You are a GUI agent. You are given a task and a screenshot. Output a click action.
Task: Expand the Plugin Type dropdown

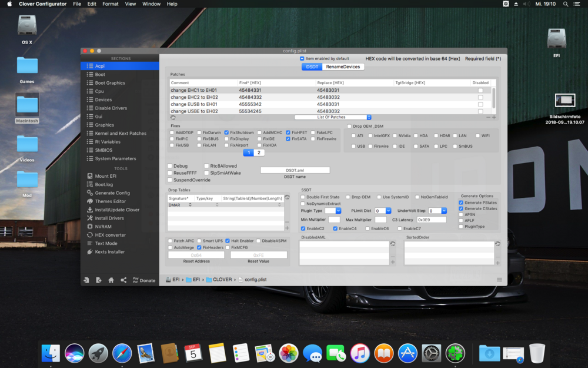point(332,211)
